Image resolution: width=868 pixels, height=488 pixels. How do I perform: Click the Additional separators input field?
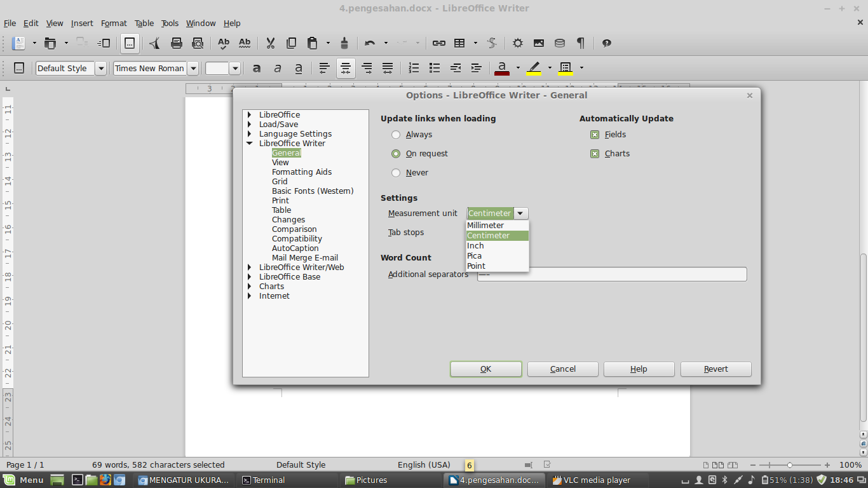point(612,274)
